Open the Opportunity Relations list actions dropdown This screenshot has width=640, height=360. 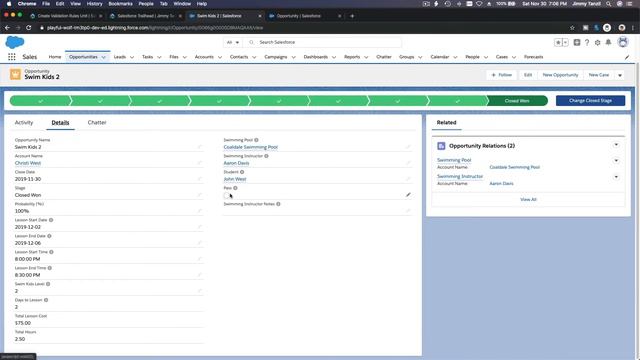point(616,145)
